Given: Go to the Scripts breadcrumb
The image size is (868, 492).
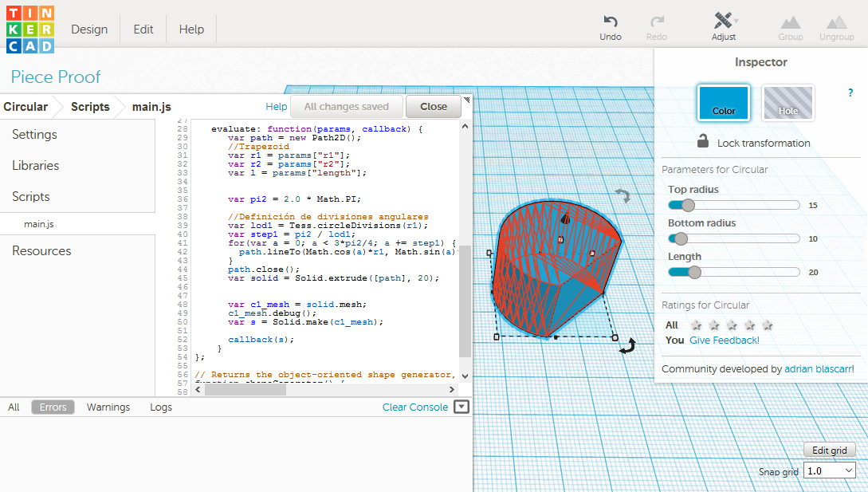Looking at the screenshot, I should pyautogui.click(x=90, y=106).
